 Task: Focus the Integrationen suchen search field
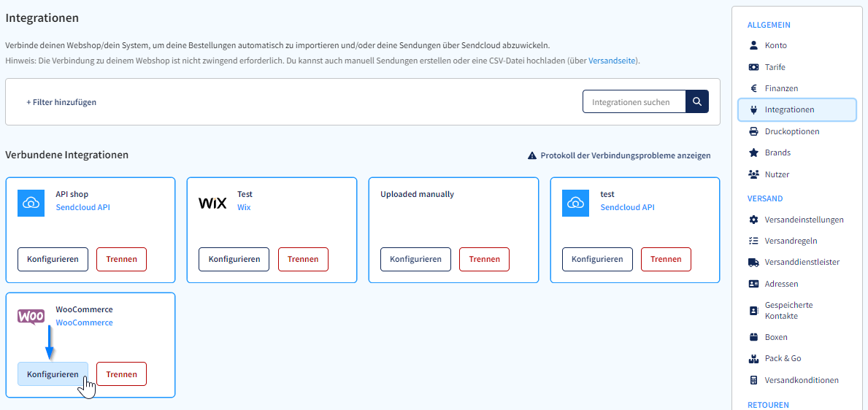coord(634,102)
